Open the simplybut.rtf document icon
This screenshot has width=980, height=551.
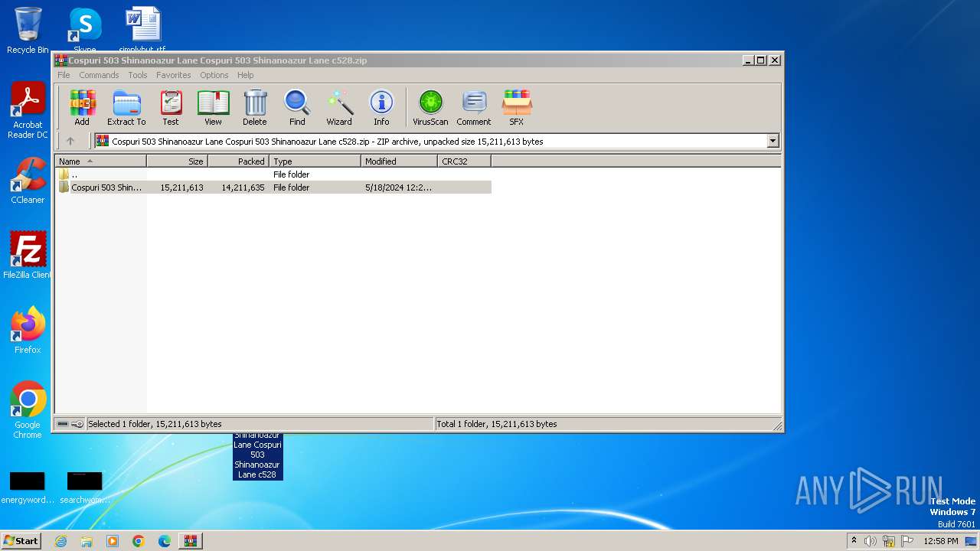[142, 29]
